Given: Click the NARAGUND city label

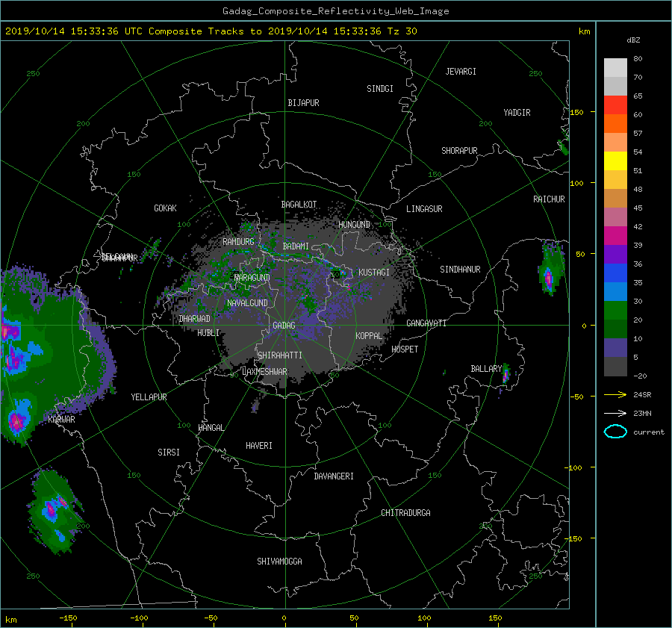Looking at the screenshot, I should coord(252,278).
